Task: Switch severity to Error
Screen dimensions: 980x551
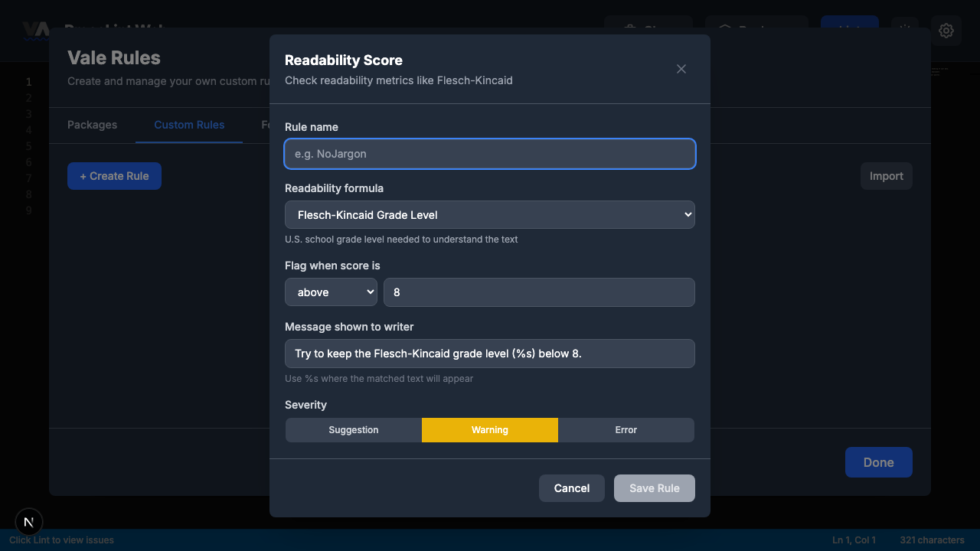Action: coord(626,429)
